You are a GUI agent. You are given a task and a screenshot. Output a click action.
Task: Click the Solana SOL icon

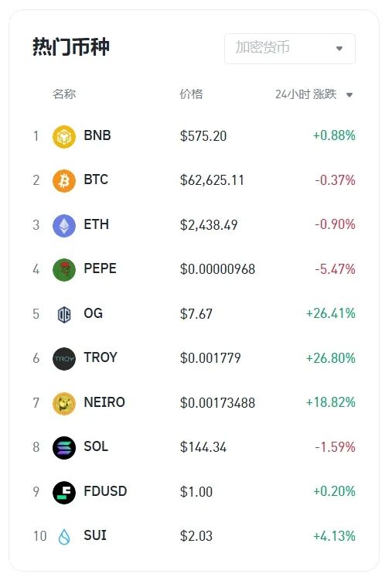(x=64, y=448)
